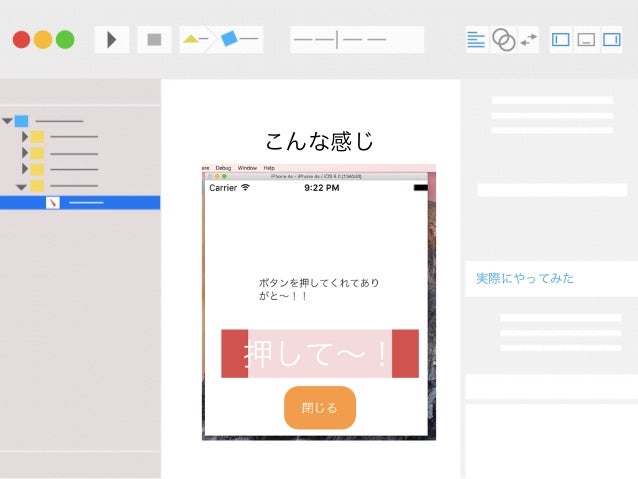Click the 実際にやってみた link
The height and width of the screenshot is (479, 638).
525,278
